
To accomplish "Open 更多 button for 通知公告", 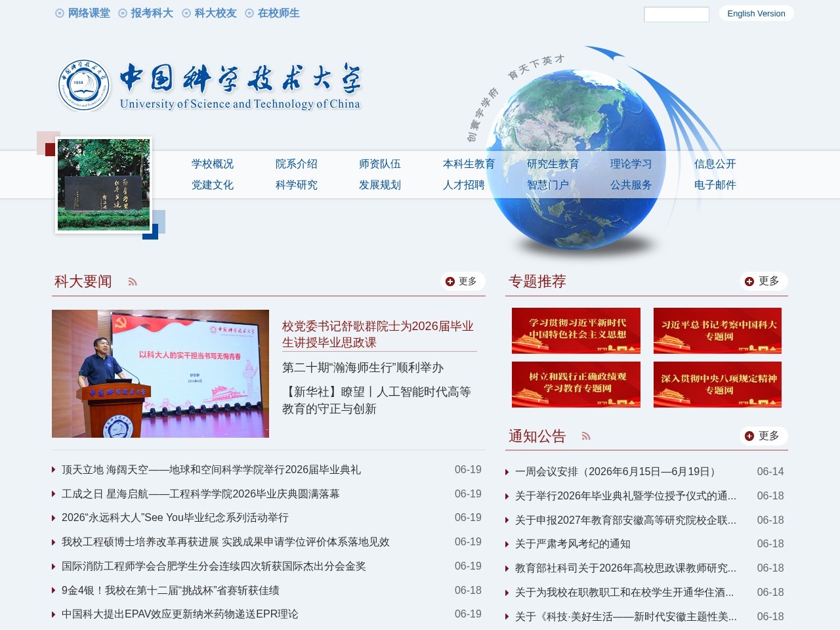I will click(763, 436).
